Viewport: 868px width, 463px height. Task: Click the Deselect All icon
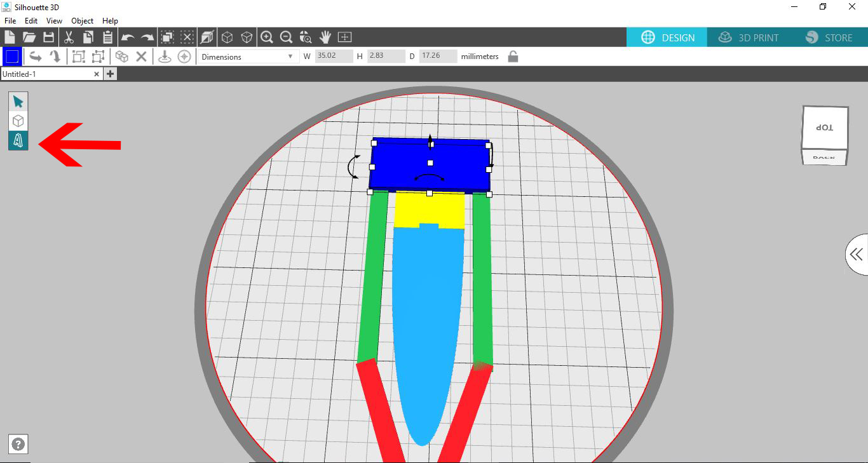(187, 37)
